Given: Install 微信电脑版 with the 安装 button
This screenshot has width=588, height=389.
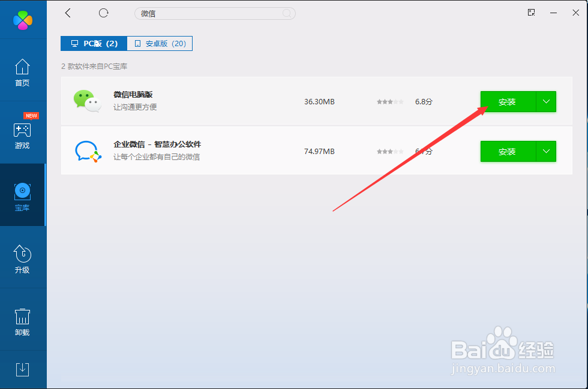Looking at the screenshot, I should pos(508,101).
